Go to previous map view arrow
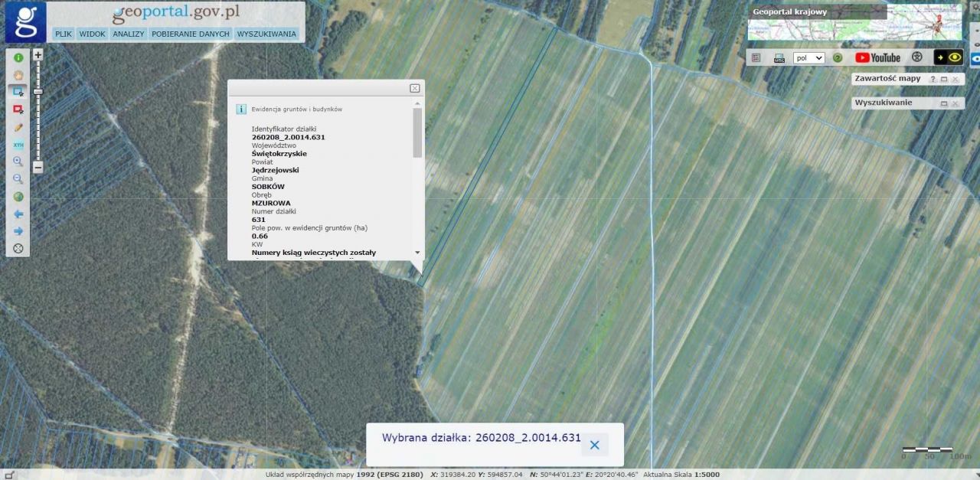 [18, 214]
